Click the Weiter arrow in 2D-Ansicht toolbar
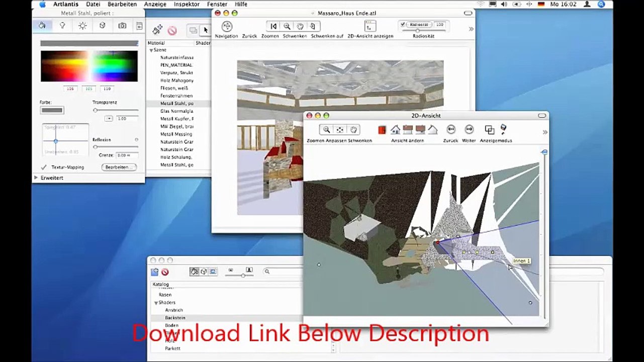The height and width of the screenshot is (362, 644). pyautogui.click(x=469, y=130)
